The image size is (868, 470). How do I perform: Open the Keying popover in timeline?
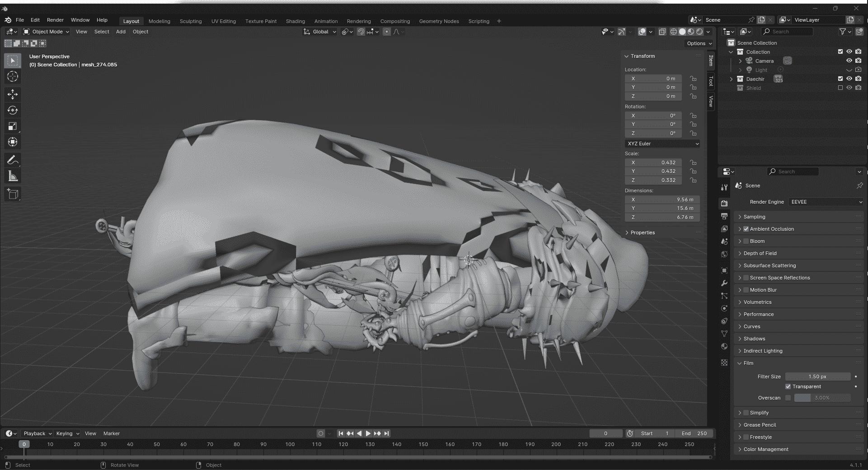(x=67, y=433)
